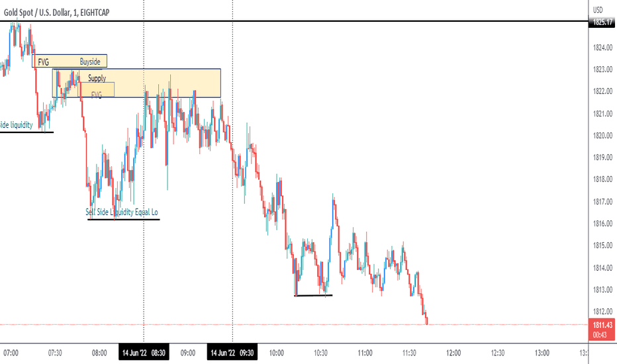This screenshot has width=617, height=364.
Task: Select the 1825.17 horizontal line price label
Action: (602, 22)
